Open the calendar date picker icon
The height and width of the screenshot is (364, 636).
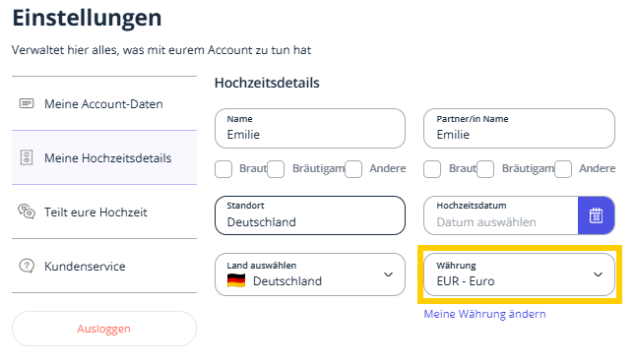[596, 215]
